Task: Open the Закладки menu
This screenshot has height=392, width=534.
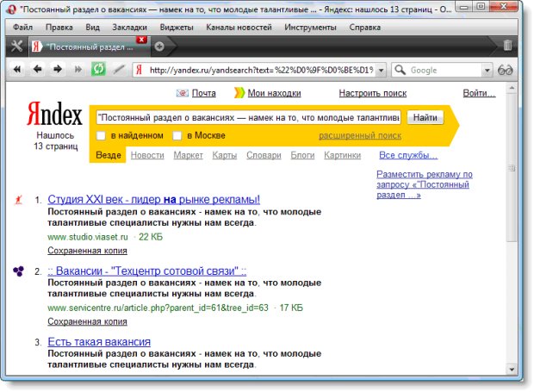Action: tap(130, 28)
